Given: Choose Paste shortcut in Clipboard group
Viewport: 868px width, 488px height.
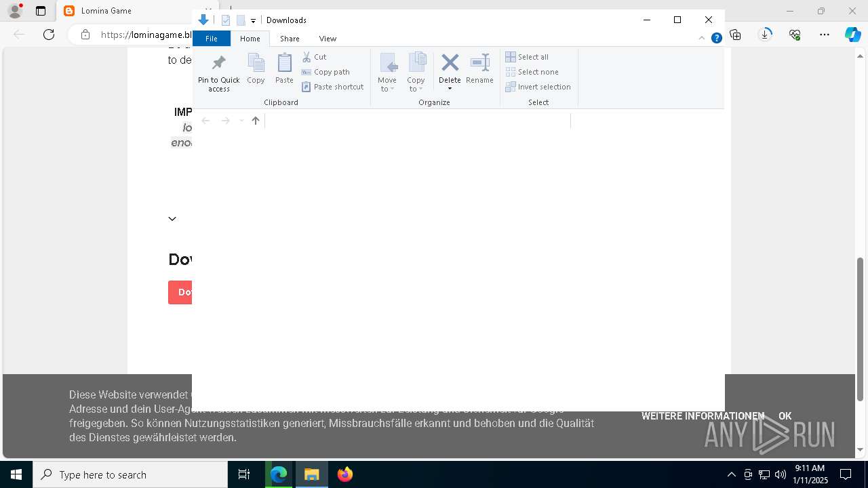Looking at the screenshot, I should tap(332, 87).
